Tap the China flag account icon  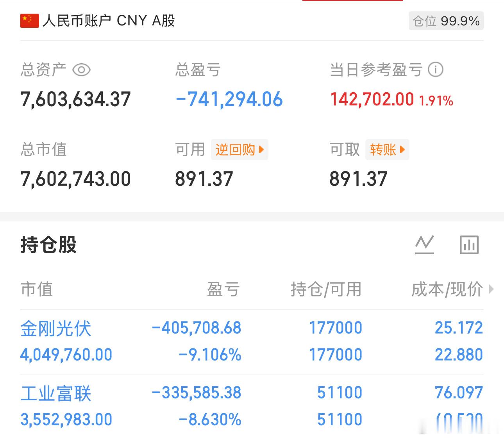tap(30, 21)
